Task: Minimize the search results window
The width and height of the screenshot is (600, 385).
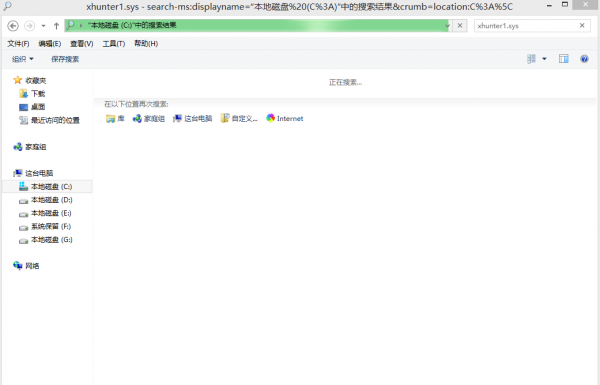Action: [549, 5]
